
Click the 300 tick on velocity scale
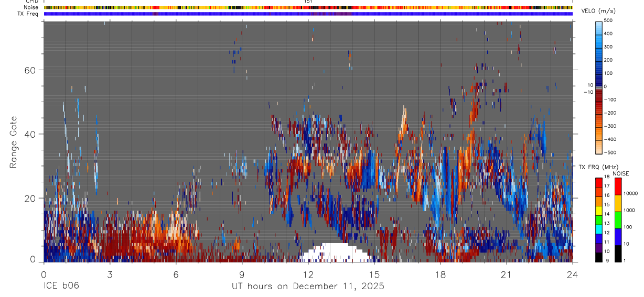click(x=609, y=47)
